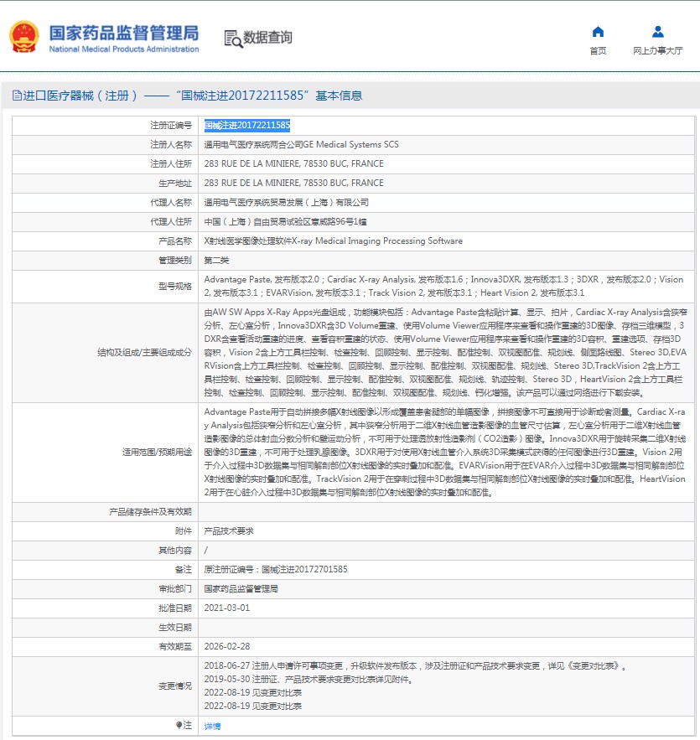Click the 适用范围/预期用途 label
This screenshot has width=700, height=740.
157,452
